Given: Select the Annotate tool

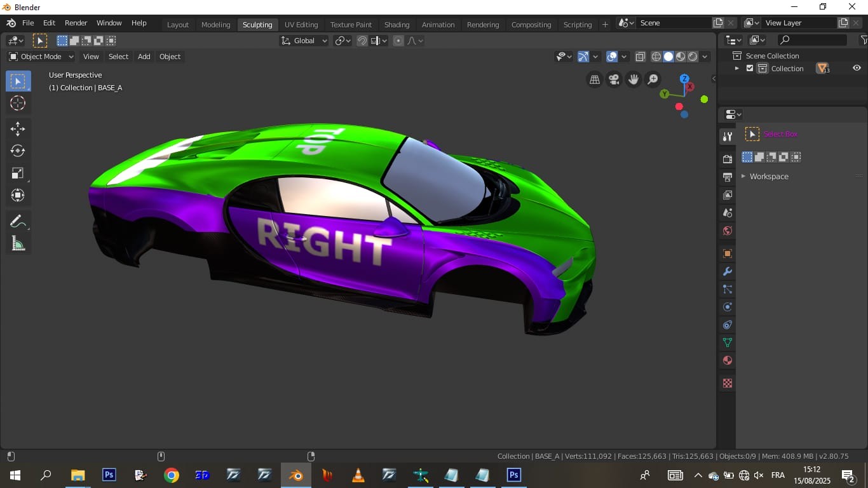Looking at the screenshot, I should click(x=18, y=222).
